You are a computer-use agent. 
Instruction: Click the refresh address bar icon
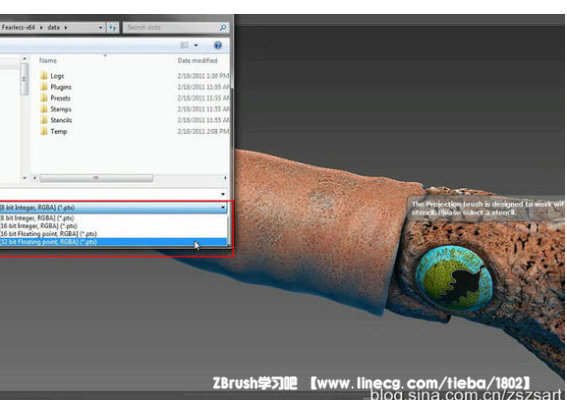click(x=113, y=27)
